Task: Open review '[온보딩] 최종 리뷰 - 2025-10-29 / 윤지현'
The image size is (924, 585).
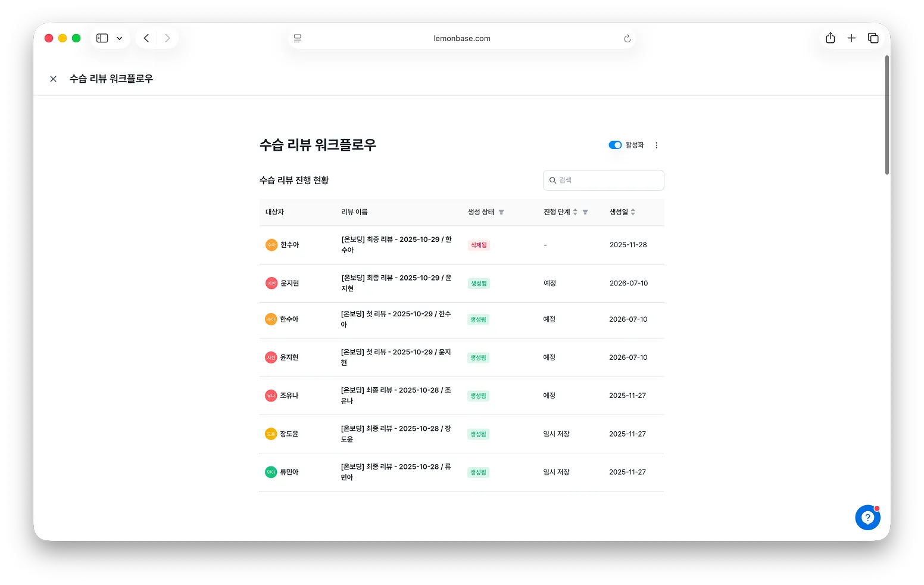Action: tap(397, 284)
